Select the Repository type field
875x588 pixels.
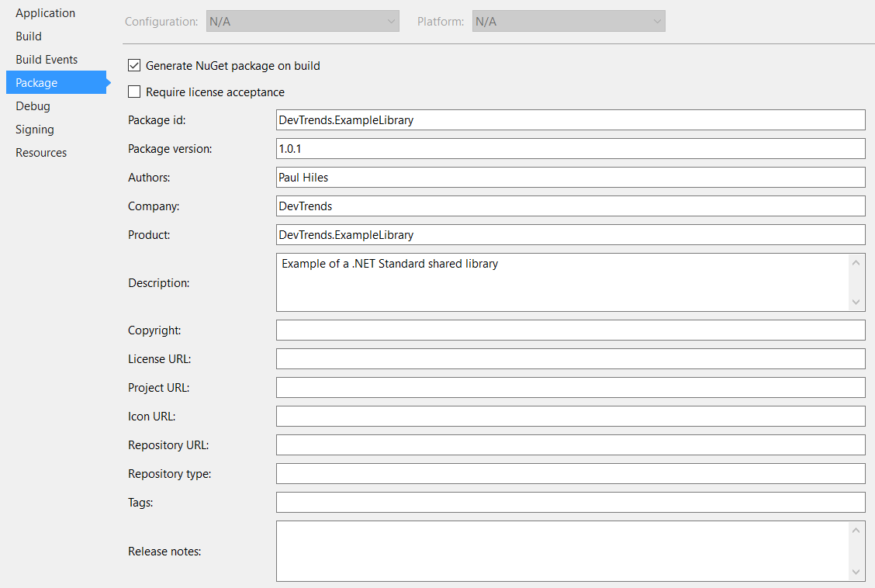point(570,474)
